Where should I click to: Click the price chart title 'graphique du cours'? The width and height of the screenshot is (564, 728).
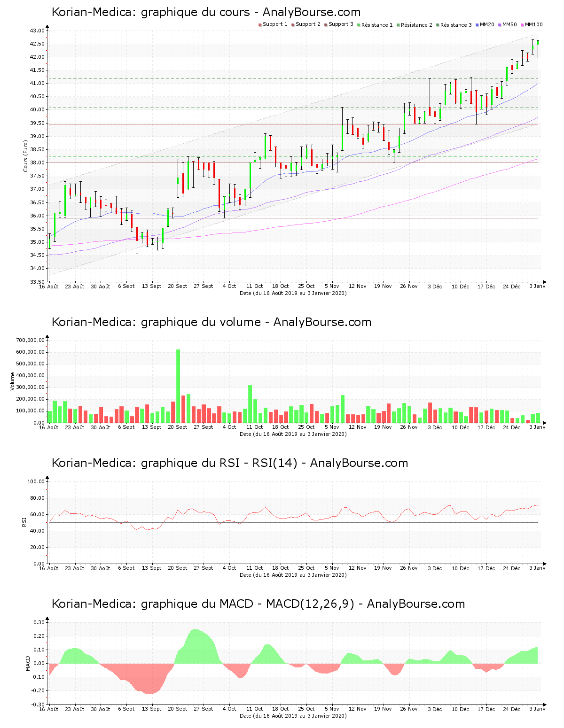[196, 12]
